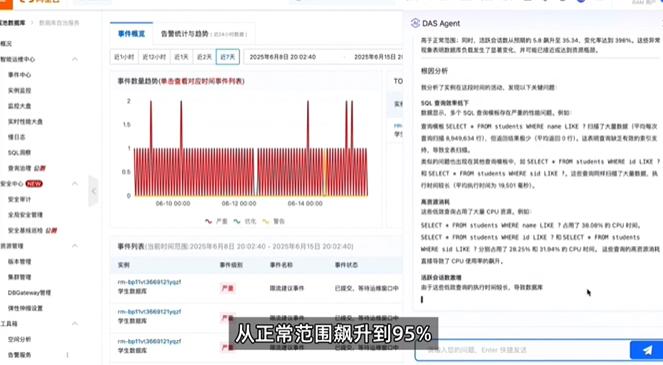Send the message with the paper plane button
Viewport: 663px width, 365px height.
tap(647, 350)
